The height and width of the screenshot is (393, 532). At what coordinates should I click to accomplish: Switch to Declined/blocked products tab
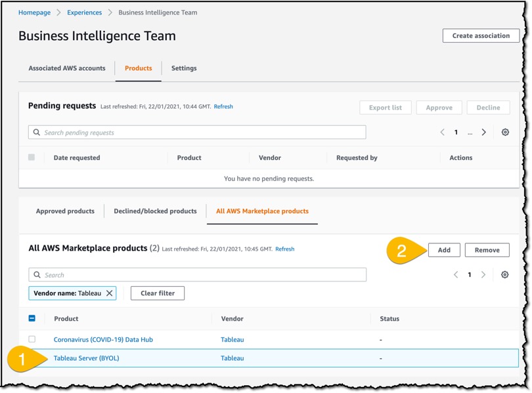(156, 211)
